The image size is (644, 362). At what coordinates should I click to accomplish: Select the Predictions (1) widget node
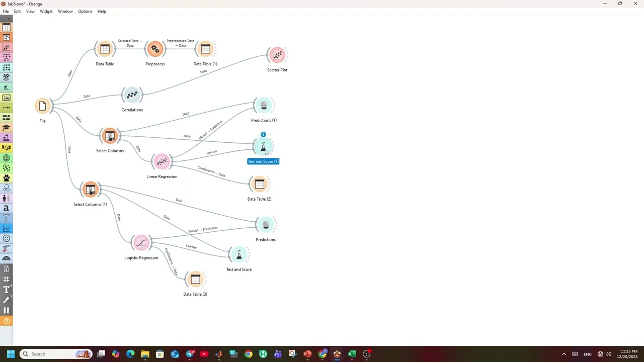click(x=264, y=106)
